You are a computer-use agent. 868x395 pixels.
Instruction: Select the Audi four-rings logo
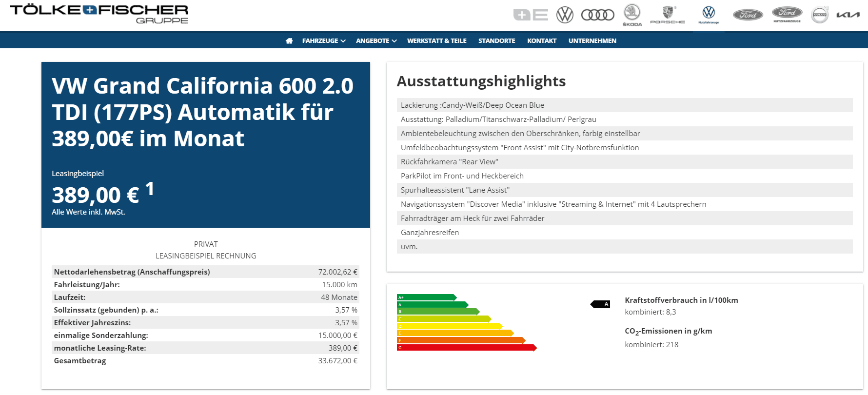coord(598,15)
